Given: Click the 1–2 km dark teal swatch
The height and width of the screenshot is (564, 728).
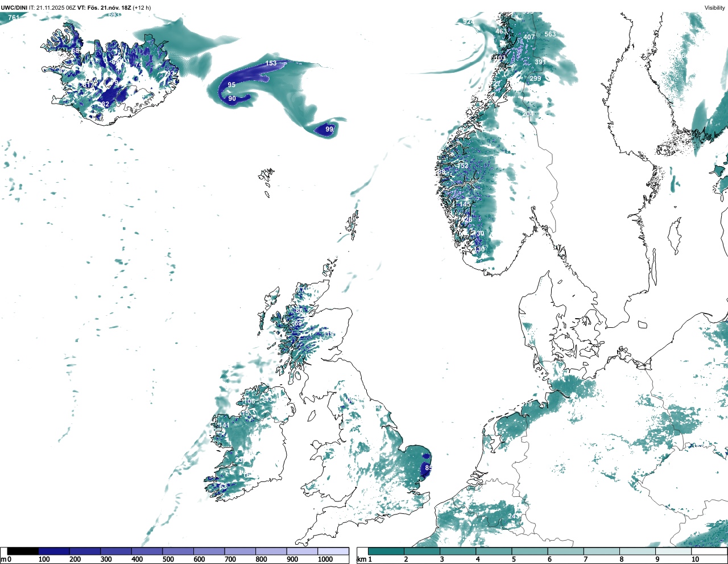Looking at the screenshot, I should (386, 551).
